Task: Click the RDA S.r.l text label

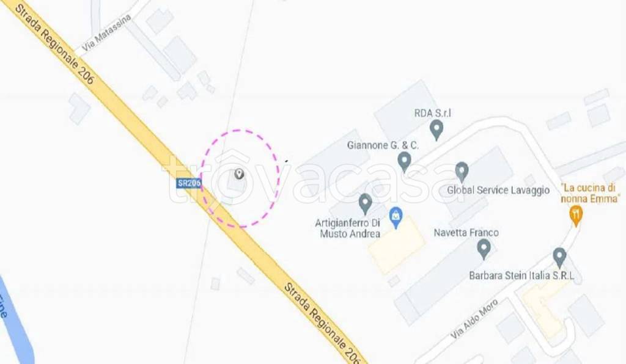Action: click(432, 113)
